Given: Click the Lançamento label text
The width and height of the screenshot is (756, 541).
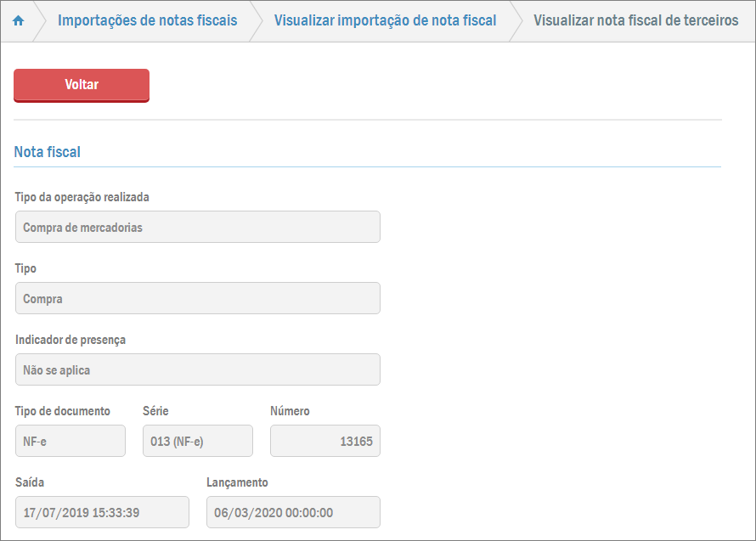Looking at the screenshot, I should (237, 482).
